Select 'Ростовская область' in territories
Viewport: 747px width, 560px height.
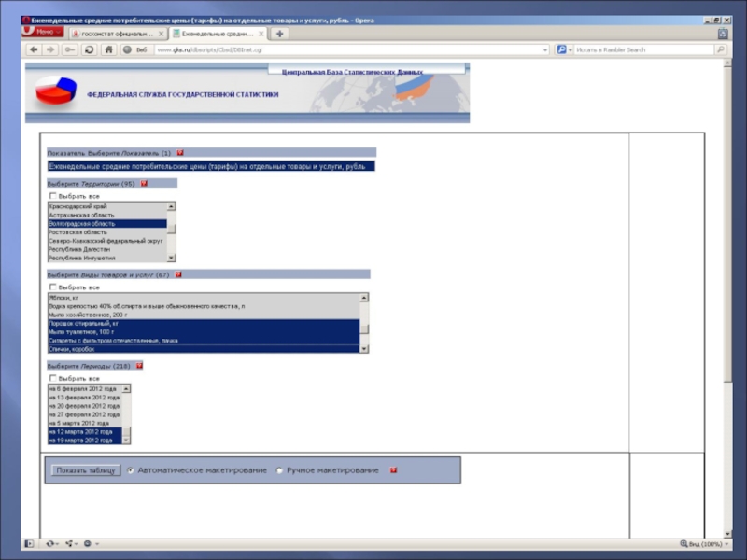107,231
